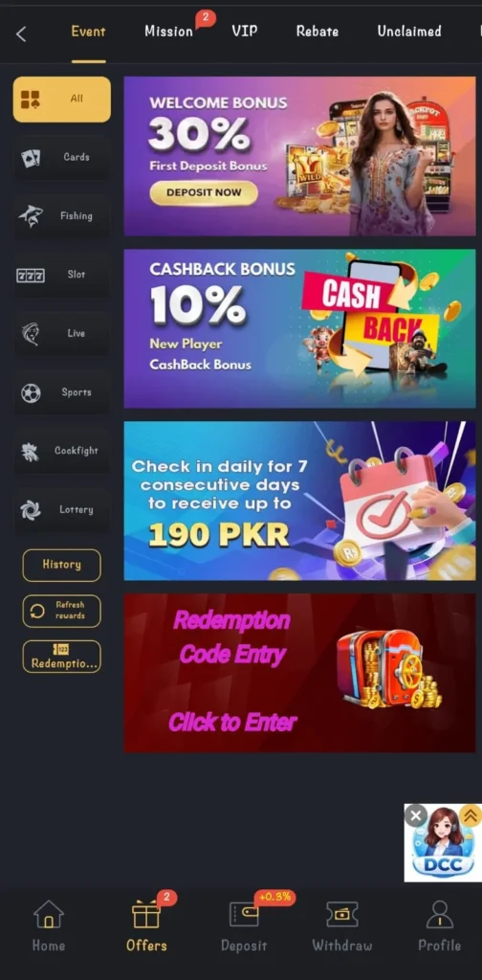
Task: Go back using the left arrow
Action: coord(21,33)
